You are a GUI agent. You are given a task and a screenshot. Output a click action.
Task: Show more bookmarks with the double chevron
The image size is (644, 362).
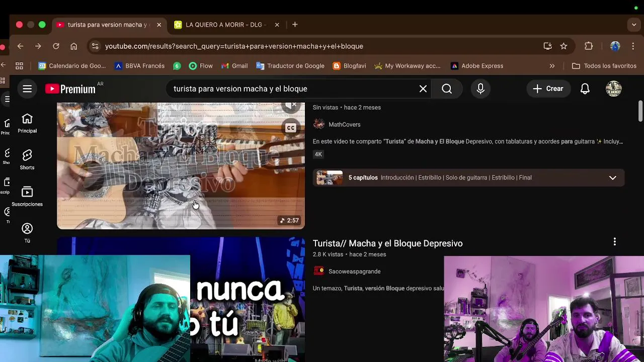tap(552, 66)
